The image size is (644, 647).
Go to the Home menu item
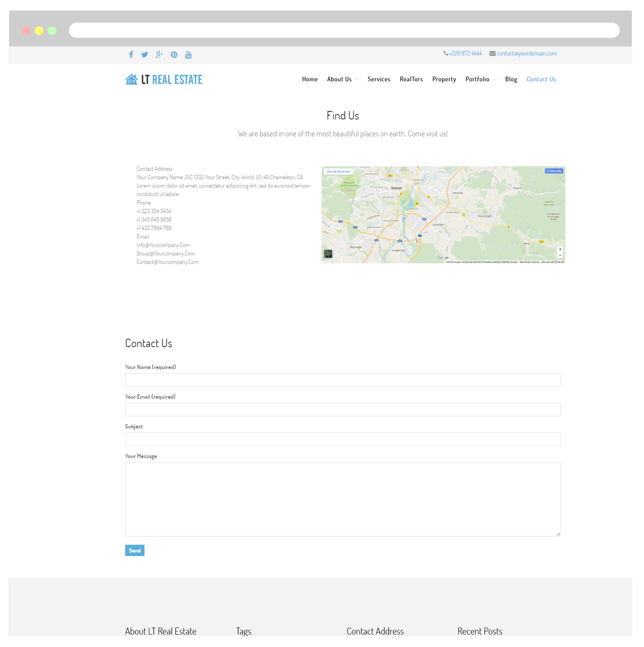[x=310, y=79]
